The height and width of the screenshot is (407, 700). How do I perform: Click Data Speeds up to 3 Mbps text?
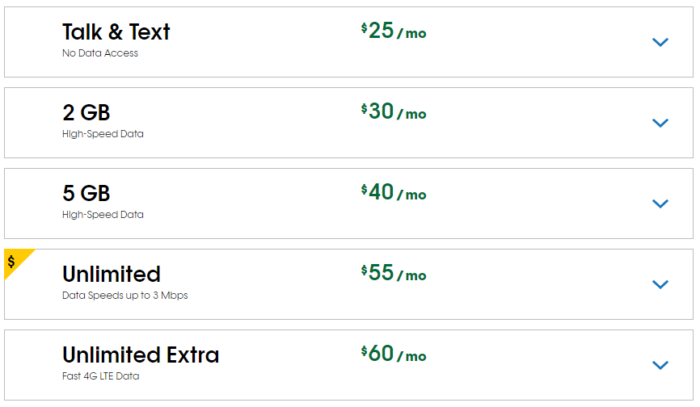click(125, 295)
